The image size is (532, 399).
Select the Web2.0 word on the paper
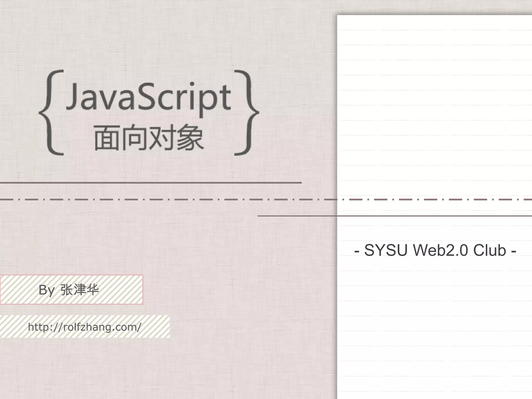(441, 250)
